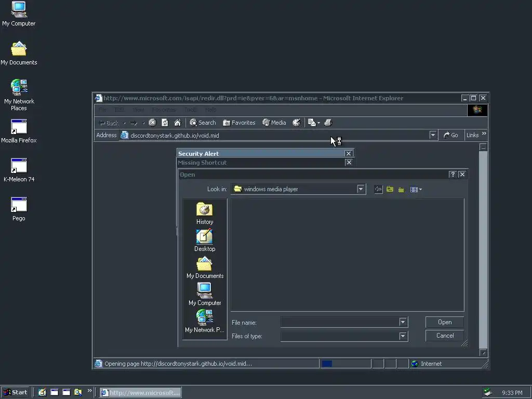Viewport: 532px width, 399px height.
Task: Click Cancel in the Open dialog
Action: pyautogui.click(x=445, y=336)
